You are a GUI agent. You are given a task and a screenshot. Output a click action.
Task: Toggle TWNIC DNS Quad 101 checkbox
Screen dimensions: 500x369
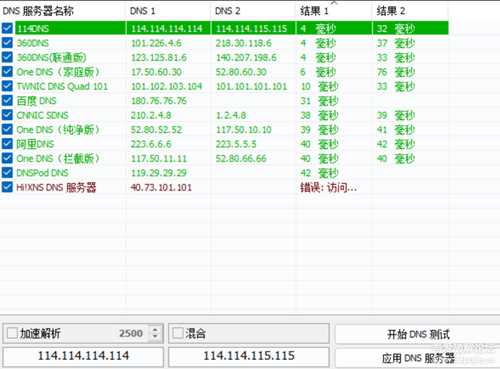7,86
